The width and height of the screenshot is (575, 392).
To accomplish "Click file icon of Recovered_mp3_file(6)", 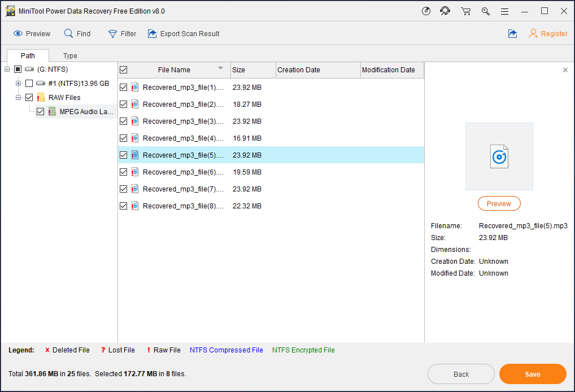I will 135,172.
